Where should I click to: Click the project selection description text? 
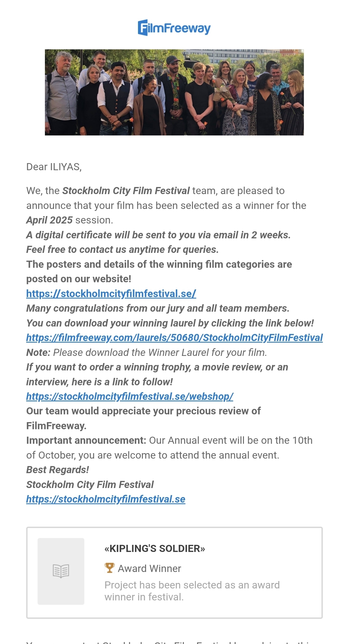point(192,591)
